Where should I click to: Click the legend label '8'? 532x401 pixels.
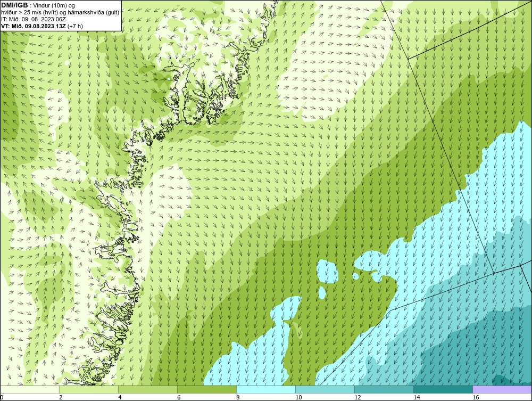pyautogui.click(x=238, y=397)
